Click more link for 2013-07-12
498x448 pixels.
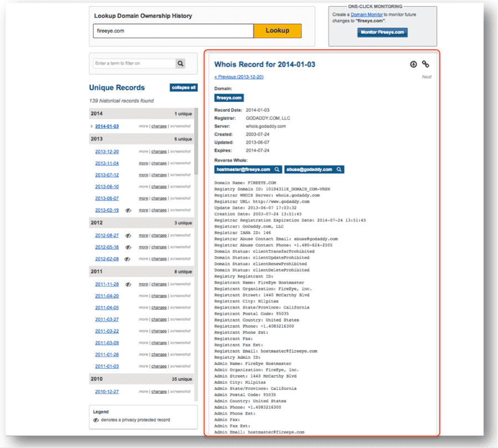pyautogui.click(x=143, y=175)
